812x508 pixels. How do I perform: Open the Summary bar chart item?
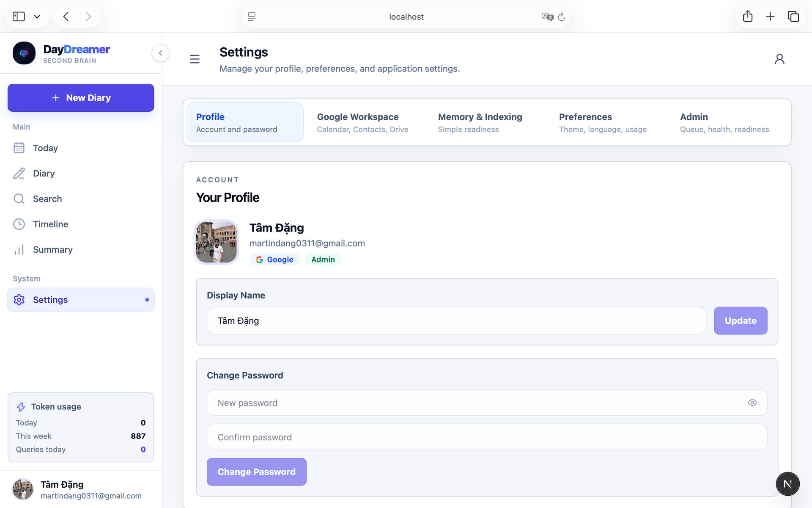click(x=81, y=249)
